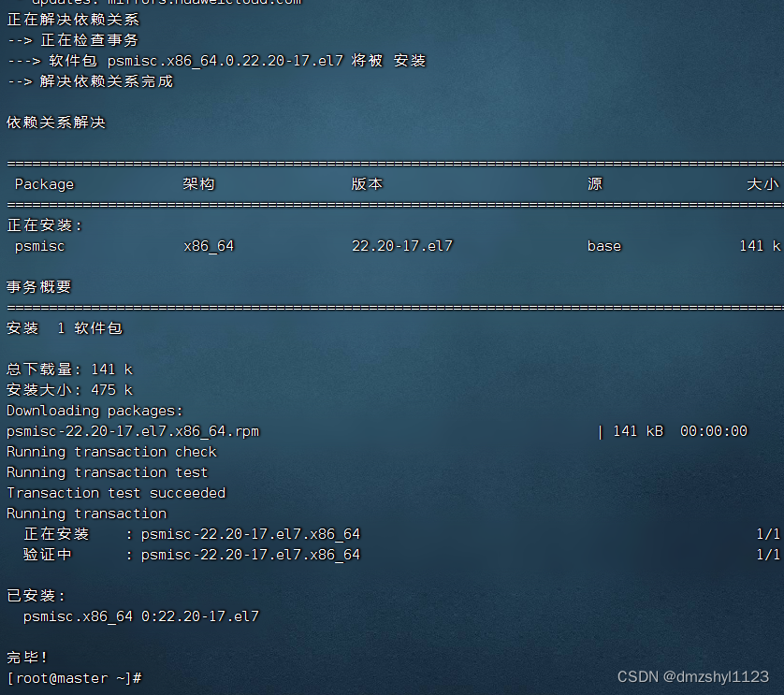Click the '141 k' size cell in table
This screenshot has height=695, width=784.
tap(760, 246)
